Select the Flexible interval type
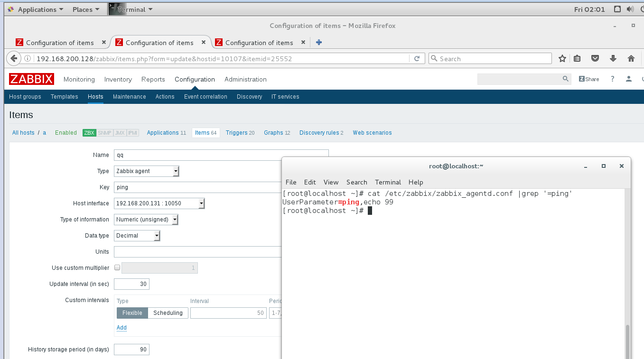 coord(132,313)
